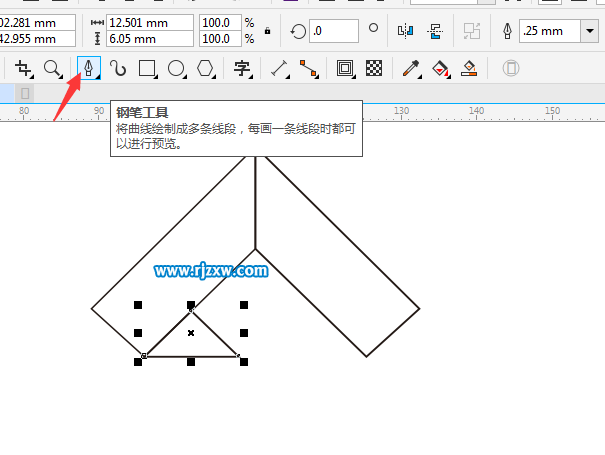The height and width of the screenshot is (455, 605).
Task: Select the Artistic Media curve tool
Action: 118,68
